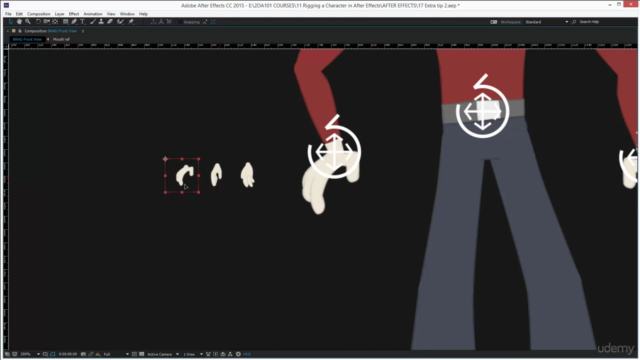Switch to Mouth ref breadcrumb tab
Image resolution: width=640 pixels, height=360 pixels.
click(61, 39)
